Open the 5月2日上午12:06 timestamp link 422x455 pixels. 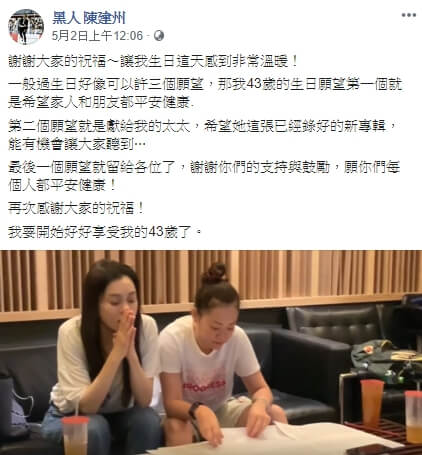pyautogui.click(x=97, y=36)
